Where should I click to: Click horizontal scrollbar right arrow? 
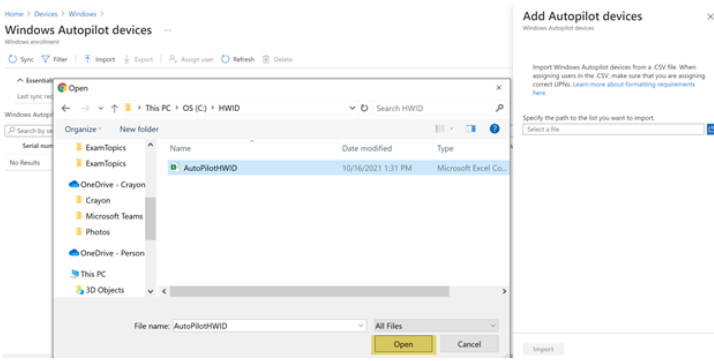504,291
